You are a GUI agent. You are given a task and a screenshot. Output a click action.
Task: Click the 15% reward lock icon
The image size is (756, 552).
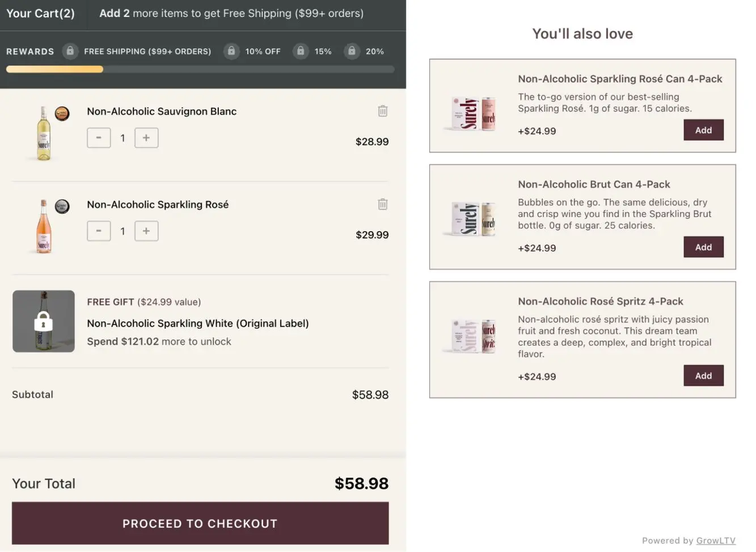[301, 51]
